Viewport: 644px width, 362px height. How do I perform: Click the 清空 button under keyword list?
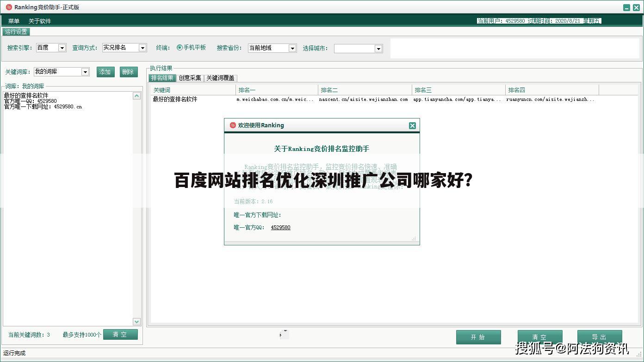click(x=120, y=335)
